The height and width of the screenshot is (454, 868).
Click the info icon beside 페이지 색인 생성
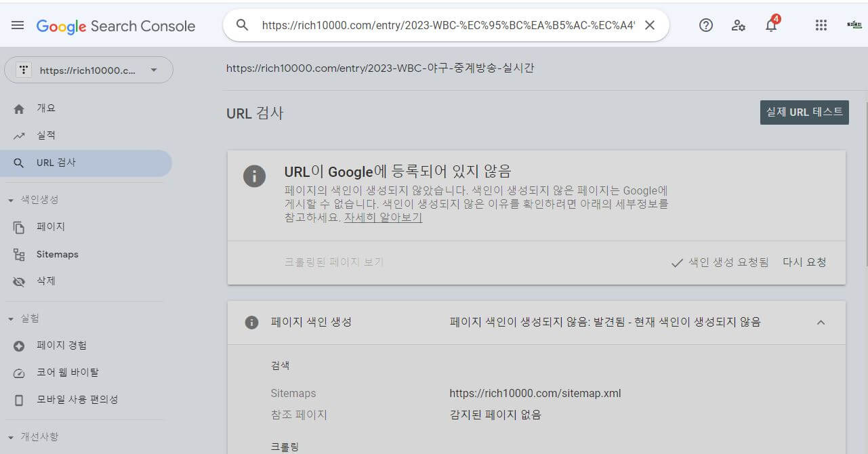tap(251, 323)
